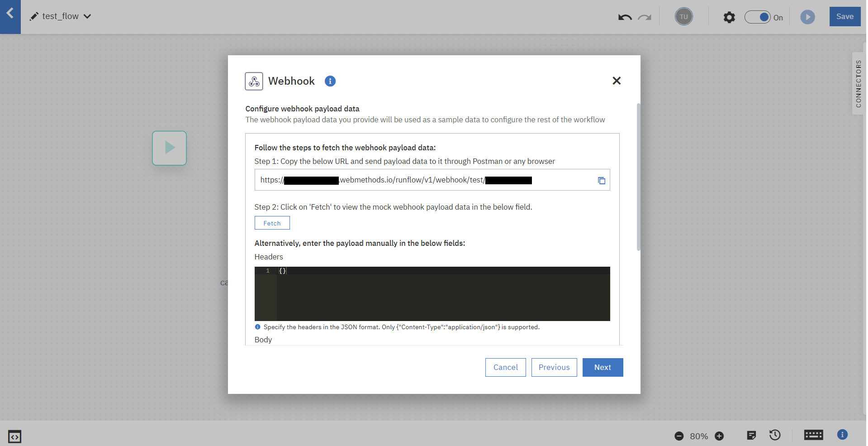868x446 pixels.
Task: Click the Fetch button
Action: 272,223
